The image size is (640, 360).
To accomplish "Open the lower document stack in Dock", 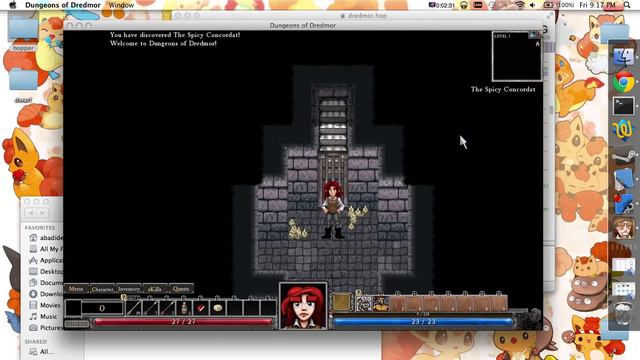I will (623, 290).
